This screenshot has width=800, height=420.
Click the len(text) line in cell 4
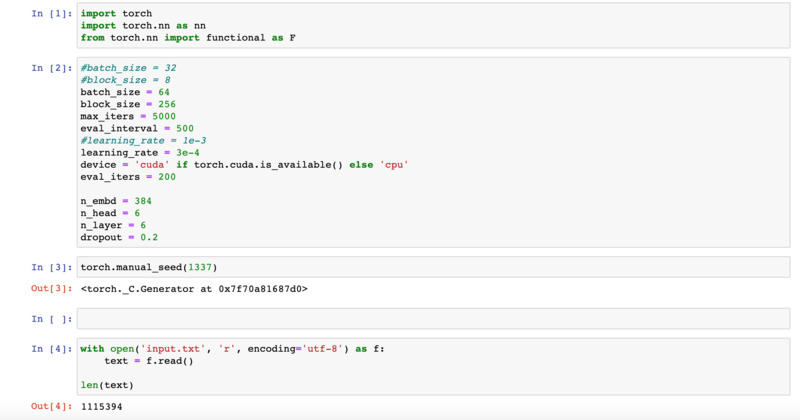pos(107,385)
